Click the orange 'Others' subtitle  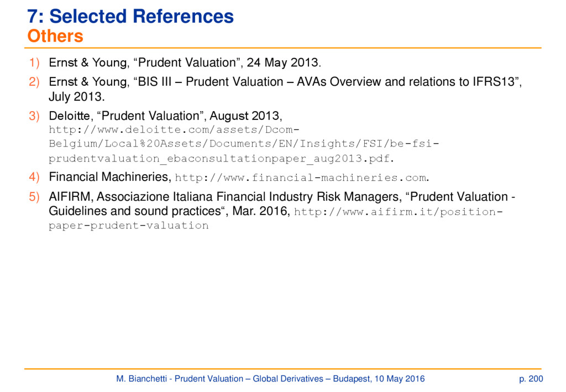[x=55, y=36]
